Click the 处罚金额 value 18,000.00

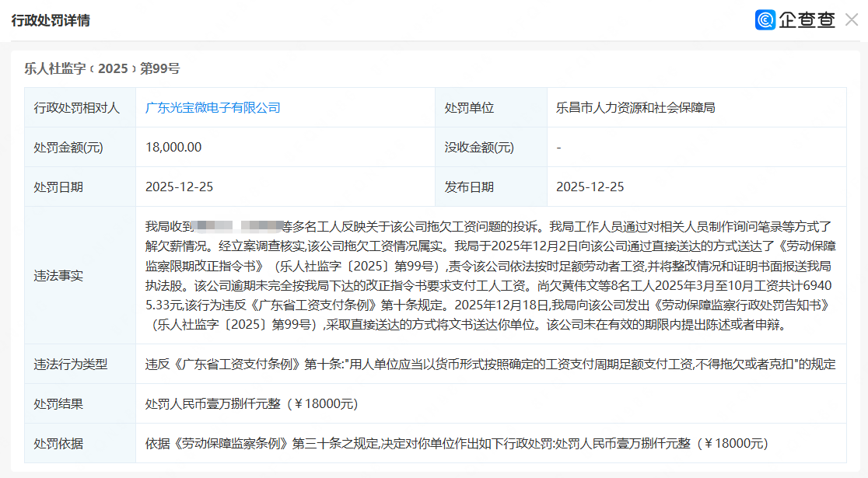[x=173, y=147]
